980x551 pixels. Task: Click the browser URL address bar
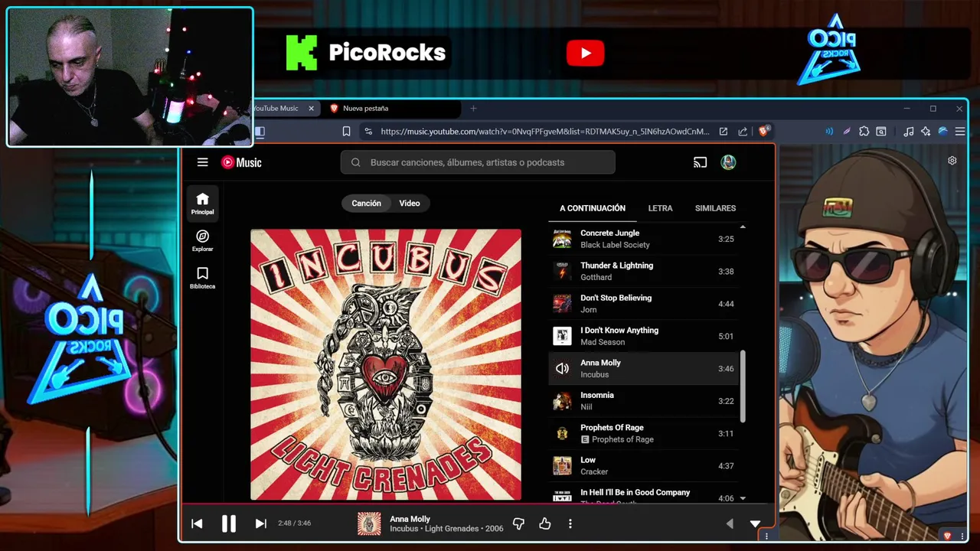544,131
